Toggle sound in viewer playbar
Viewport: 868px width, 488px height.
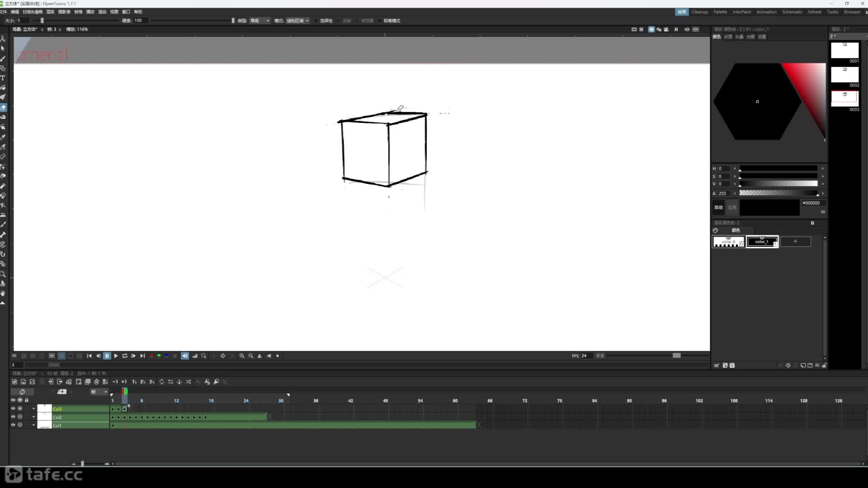185,356
